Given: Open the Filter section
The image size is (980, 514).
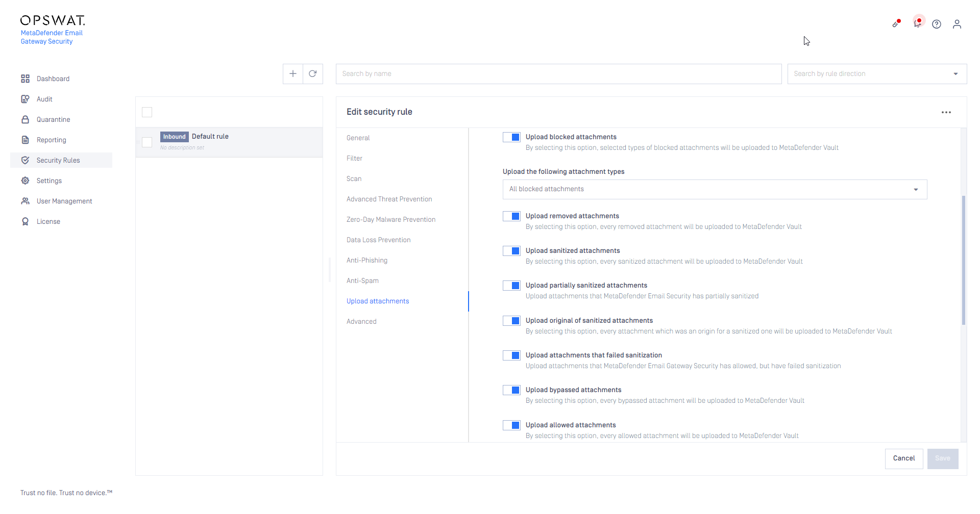Looking at the screenshot, I should tap(354, 159).
